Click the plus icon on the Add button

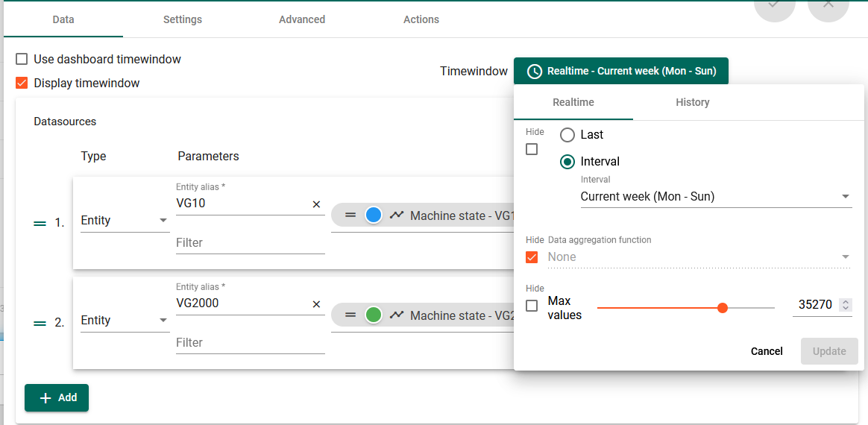pos(46,398)
